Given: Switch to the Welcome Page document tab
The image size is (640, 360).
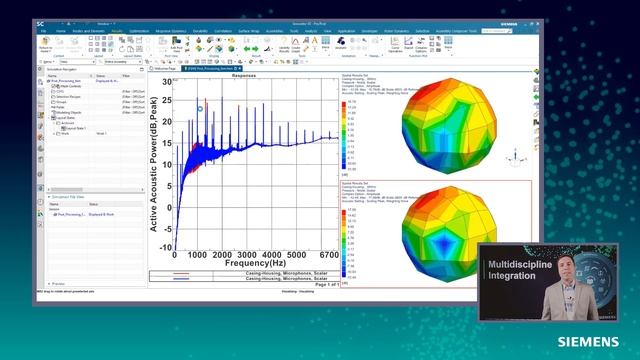Looking at the screenshot, I should pos(163,69).
